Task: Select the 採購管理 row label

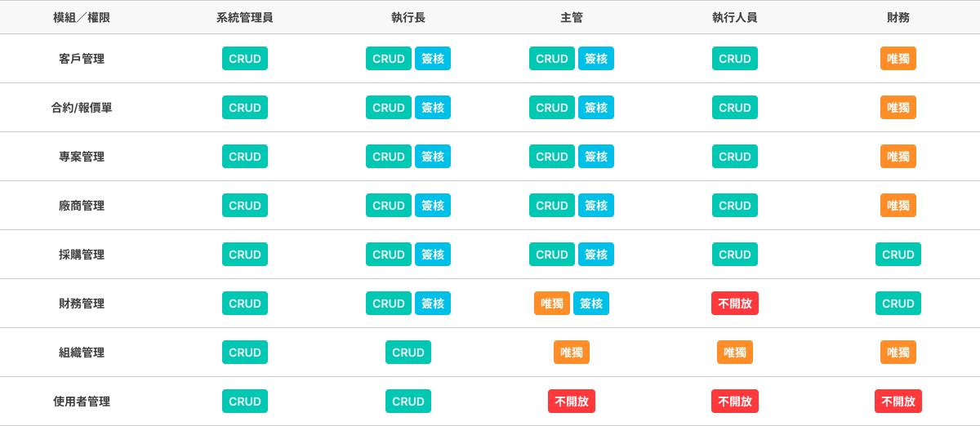Action: click(x=82, y=255)
